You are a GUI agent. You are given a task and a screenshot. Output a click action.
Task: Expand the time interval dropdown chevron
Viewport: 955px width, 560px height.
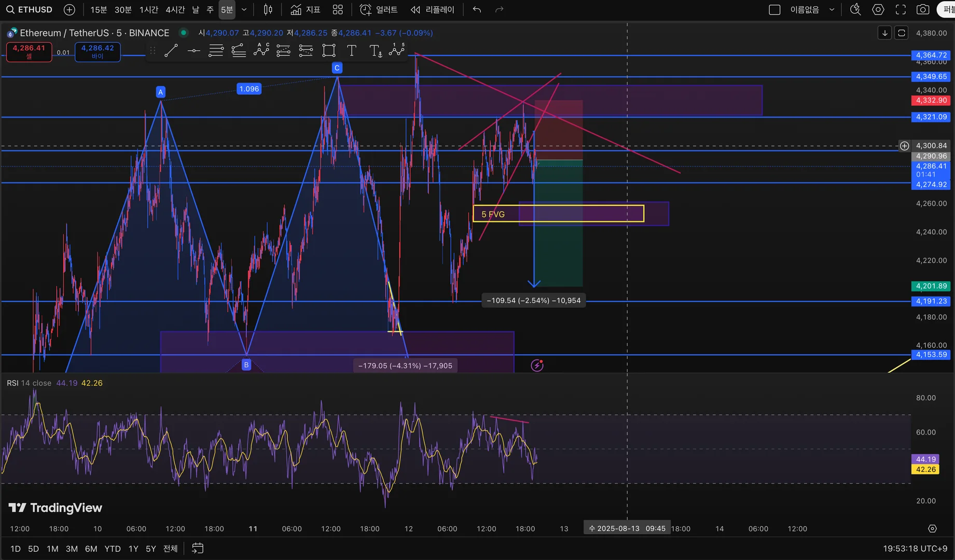(244, 9)
